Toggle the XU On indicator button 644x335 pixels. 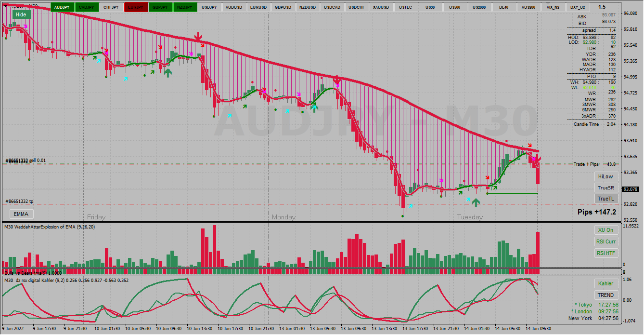[605, 230]
